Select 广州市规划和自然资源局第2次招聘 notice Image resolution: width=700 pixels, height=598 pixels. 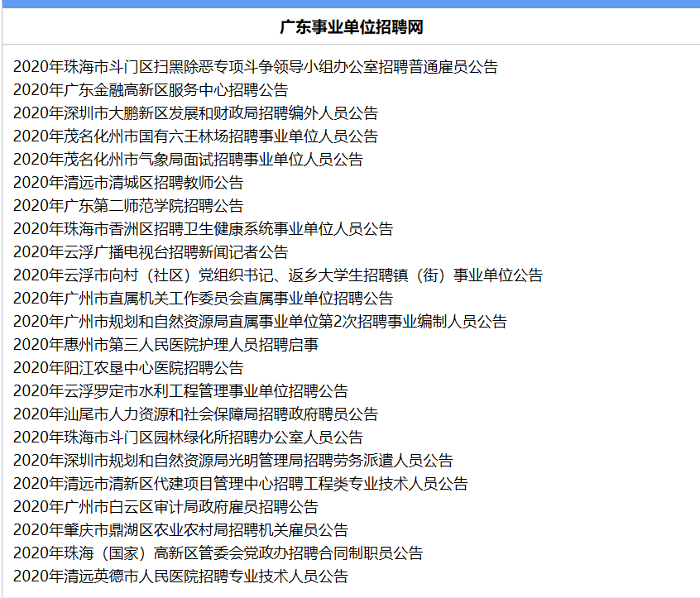point(260,322)
